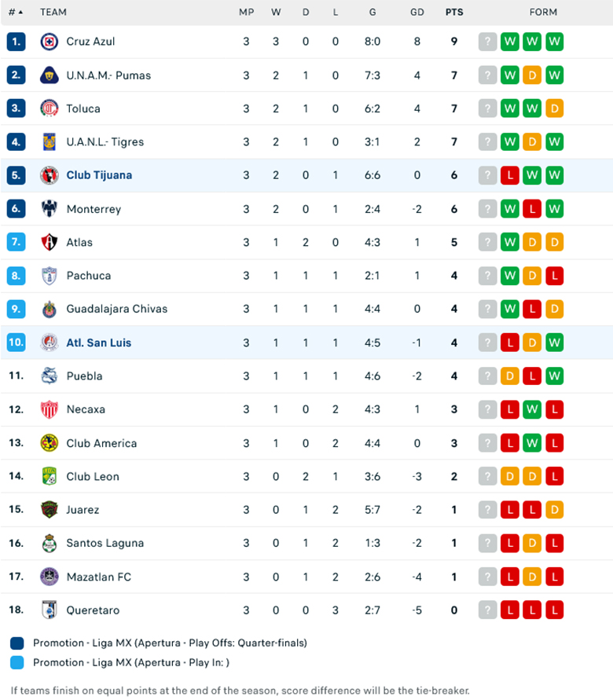
Task: Click Pachuca's club crest
Action: tap(49, 276)
